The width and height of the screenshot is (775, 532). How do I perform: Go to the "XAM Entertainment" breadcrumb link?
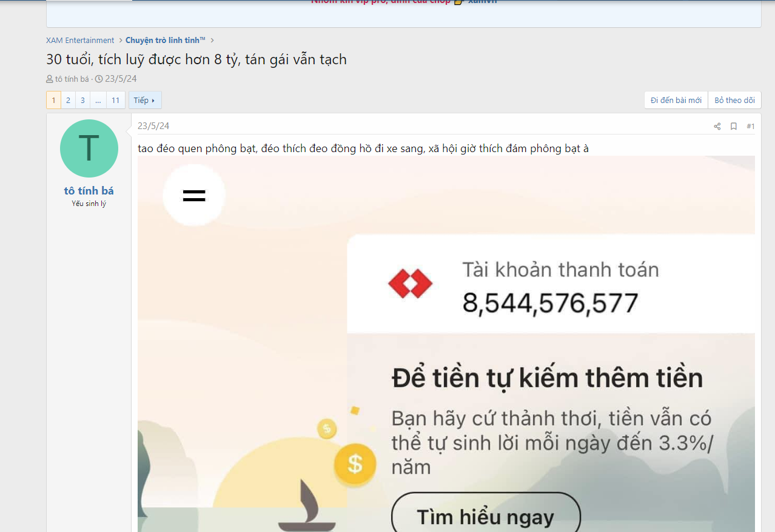pos(79,40)
